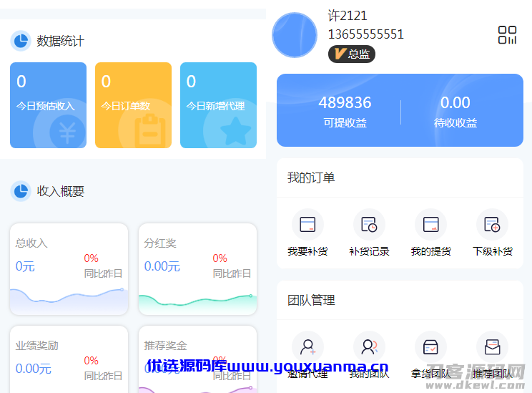View 可提收益 489836 amount
Image resolution: width=532 pixels, height=393 pixels.
tap(345, 102)
